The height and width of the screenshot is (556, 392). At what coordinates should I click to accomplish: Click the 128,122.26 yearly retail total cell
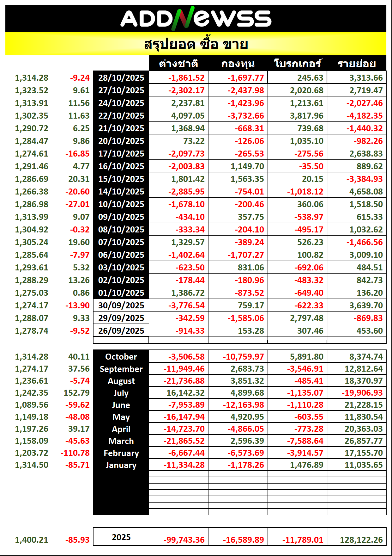[x=361, y=540]
